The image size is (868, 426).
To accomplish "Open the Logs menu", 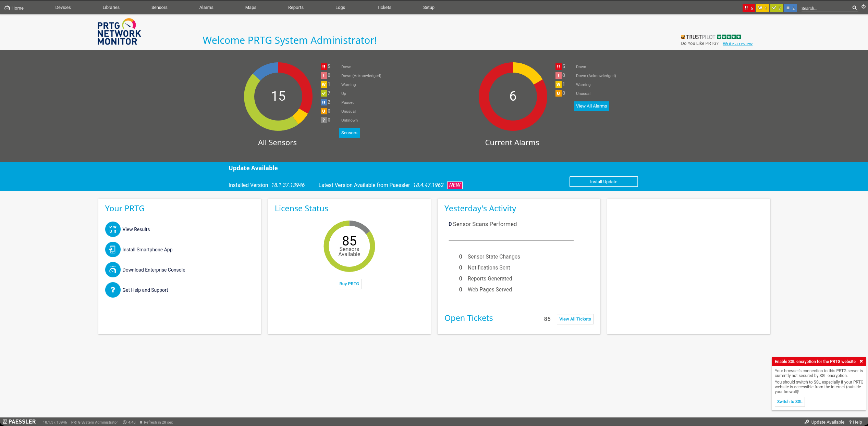I will tap(340, 8).
